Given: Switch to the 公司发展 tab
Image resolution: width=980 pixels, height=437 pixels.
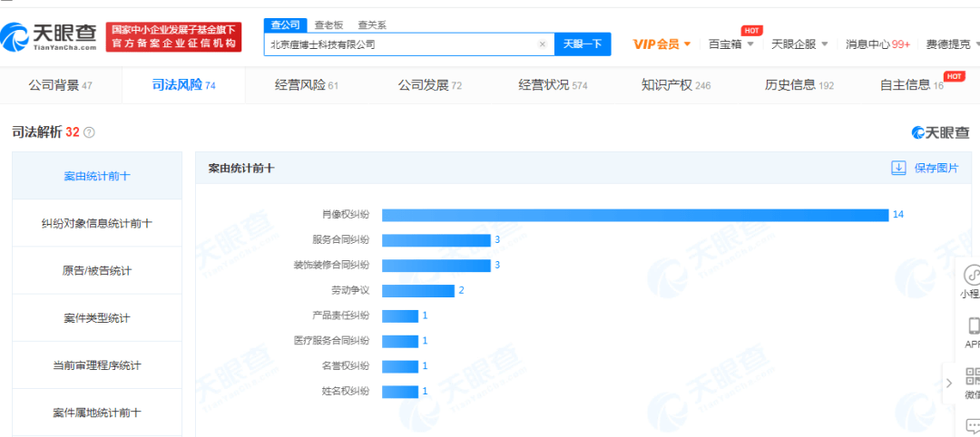Looking at the screenshot, I should (429, 85).
